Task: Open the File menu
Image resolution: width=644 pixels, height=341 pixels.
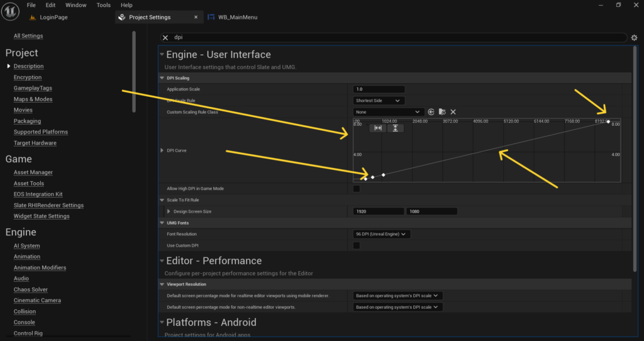Action: click(31, 5)
